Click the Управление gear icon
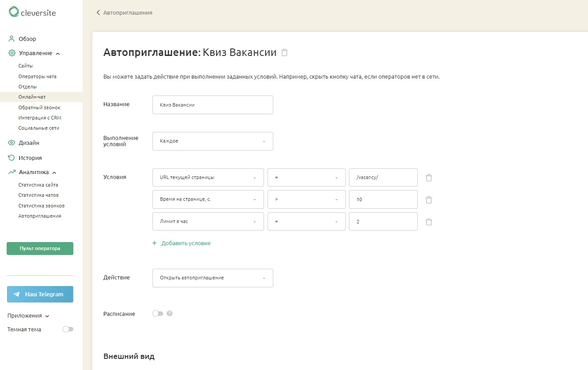The height and width of the screenshot is (370, 588). pyautogui.click(x=12, y=53)
